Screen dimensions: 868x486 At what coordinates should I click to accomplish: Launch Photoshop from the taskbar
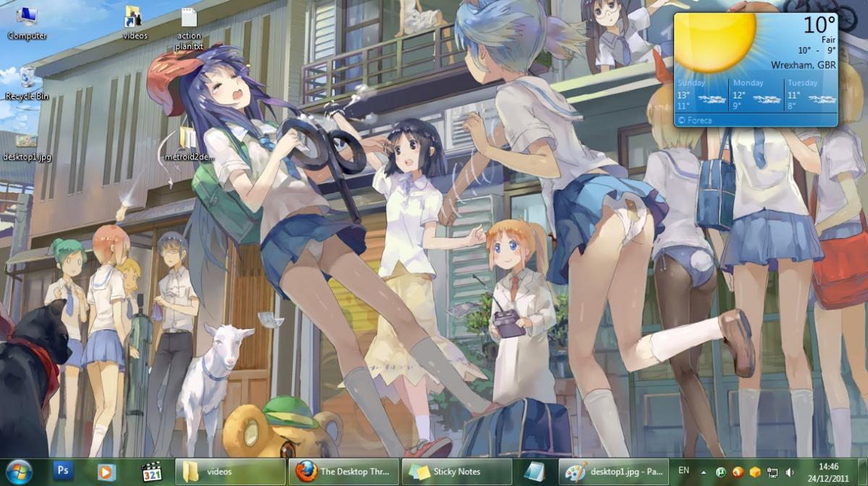[64, 472]
